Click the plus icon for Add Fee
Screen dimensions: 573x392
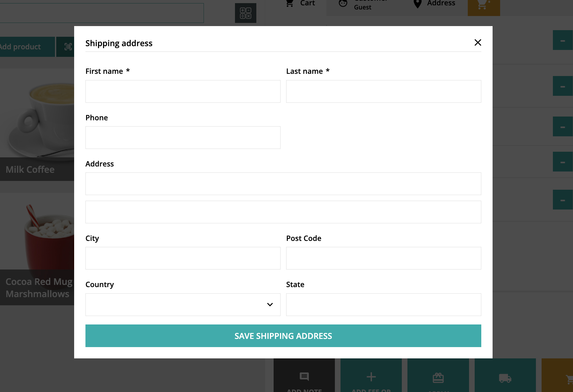pos(371,377)
